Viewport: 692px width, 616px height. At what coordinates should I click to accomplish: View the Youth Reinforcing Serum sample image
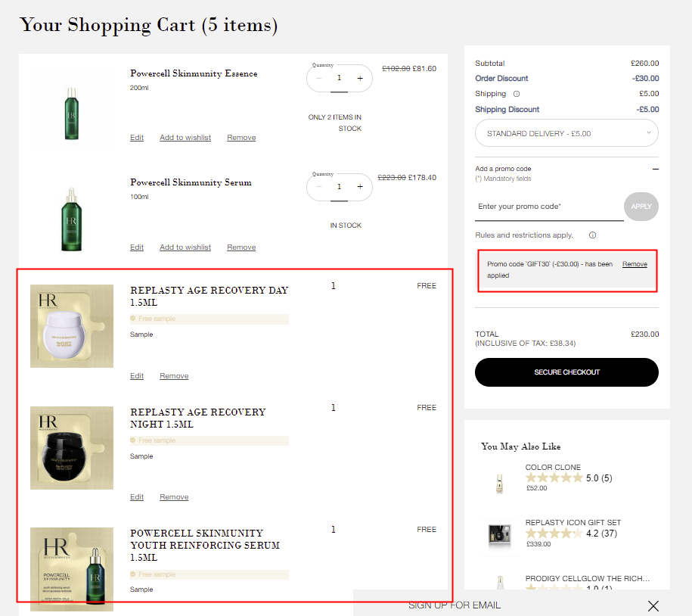tap(72, 569)
